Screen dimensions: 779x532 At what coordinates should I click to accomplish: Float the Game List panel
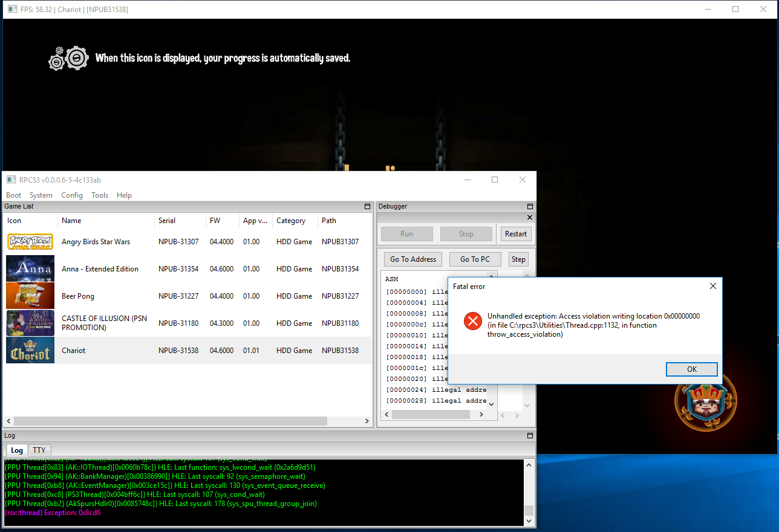click(x=367, y=207)
